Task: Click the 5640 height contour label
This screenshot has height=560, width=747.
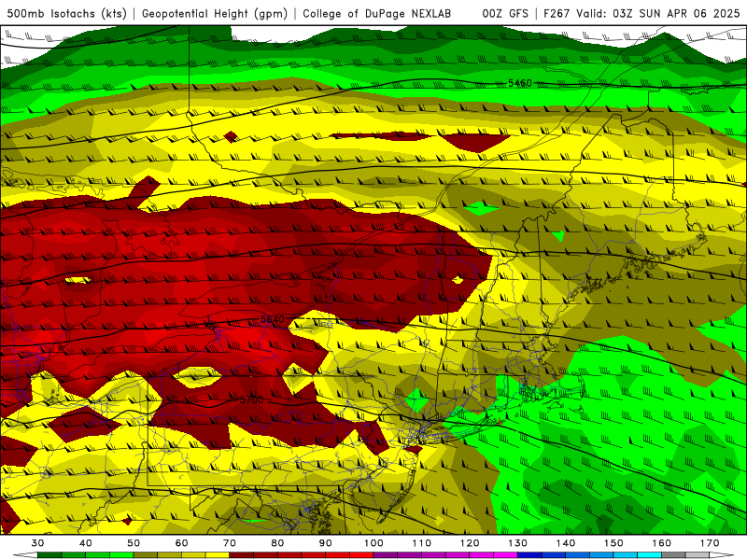Action: 272,319
